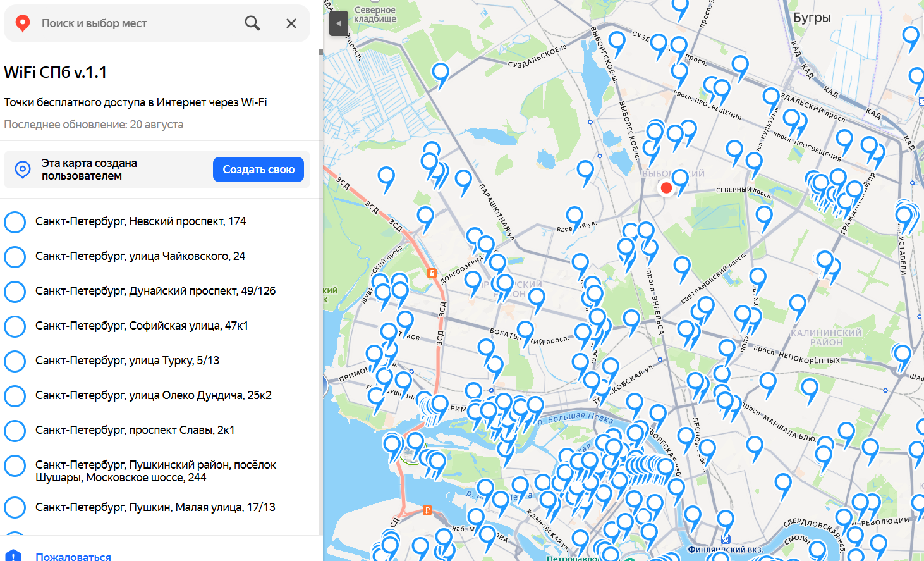The width and height of the screenshot is (924, 561).
Task: Click the blue location icon beside "Эта карта создана"
Action: tap(23, 170)
